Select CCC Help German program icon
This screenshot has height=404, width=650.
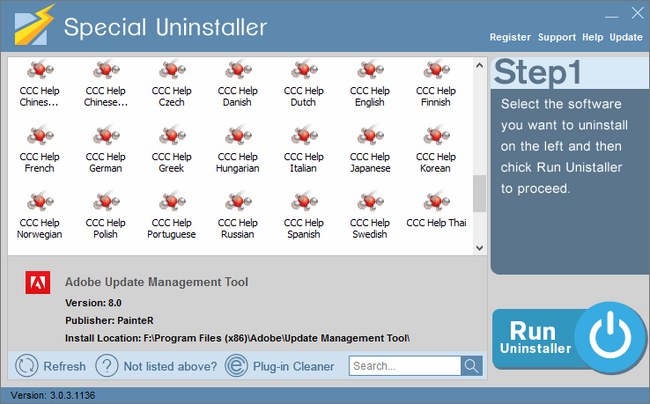coord(106,135)
